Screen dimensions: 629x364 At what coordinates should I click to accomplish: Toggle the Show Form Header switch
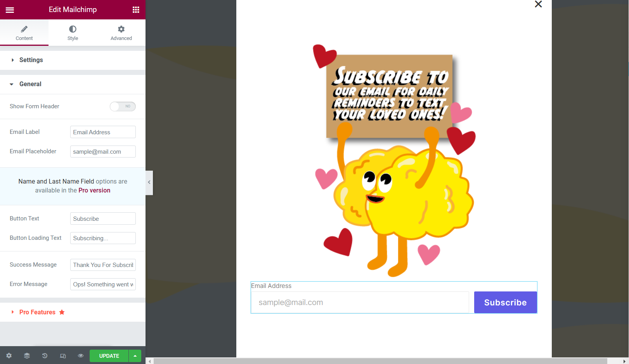[123, 106]
